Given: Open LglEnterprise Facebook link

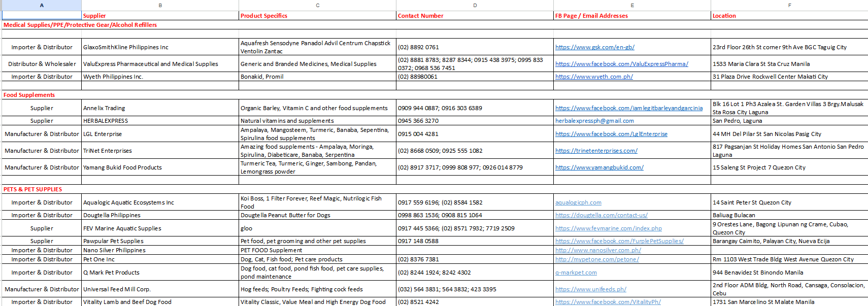Looking at the screenshot, I should point(611,134).
